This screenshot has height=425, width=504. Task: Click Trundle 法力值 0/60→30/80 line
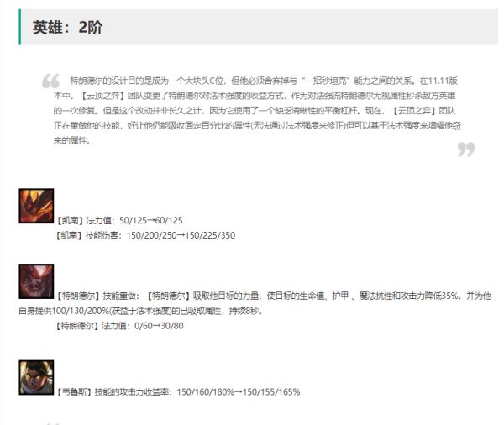119,326
